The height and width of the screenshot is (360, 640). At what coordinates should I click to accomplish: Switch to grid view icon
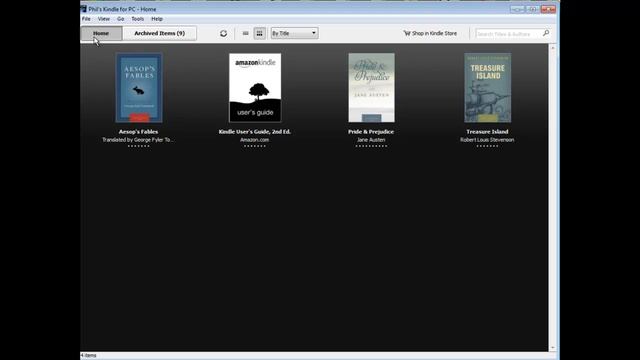(259, 33)
